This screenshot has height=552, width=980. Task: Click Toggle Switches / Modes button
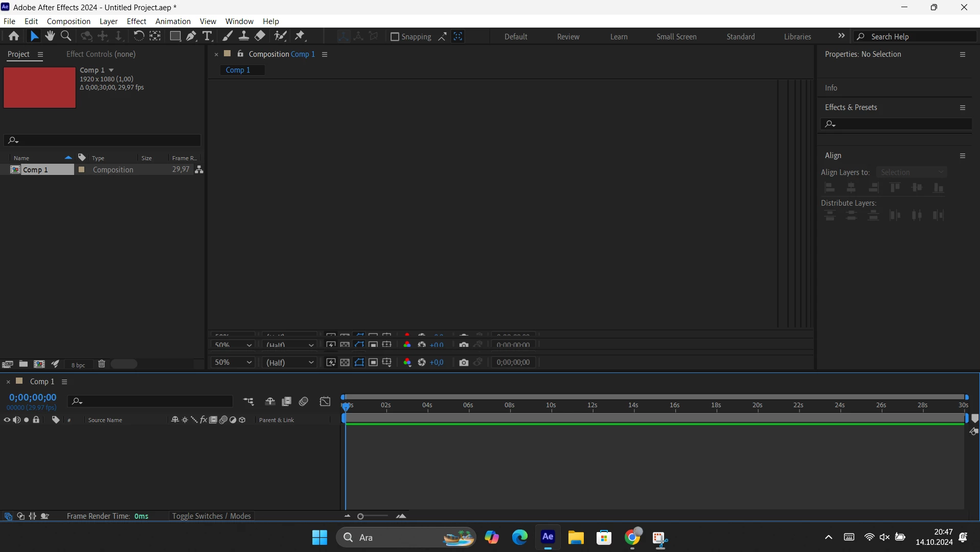coord(212,516)
